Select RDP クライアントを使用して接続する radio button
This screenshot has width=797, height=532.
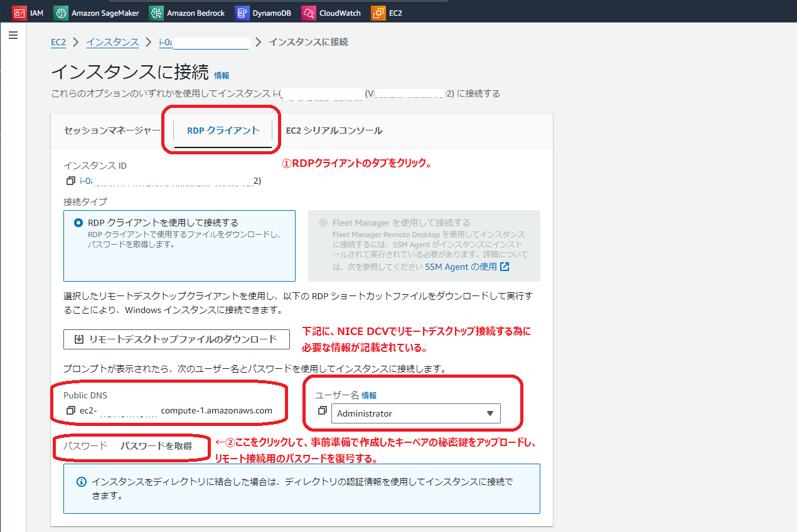tap(78, 223)
